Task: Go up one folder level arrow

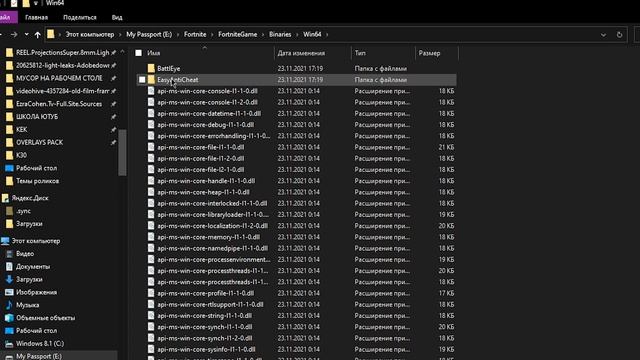Action: pyautogui.click(x=38, y=35)
